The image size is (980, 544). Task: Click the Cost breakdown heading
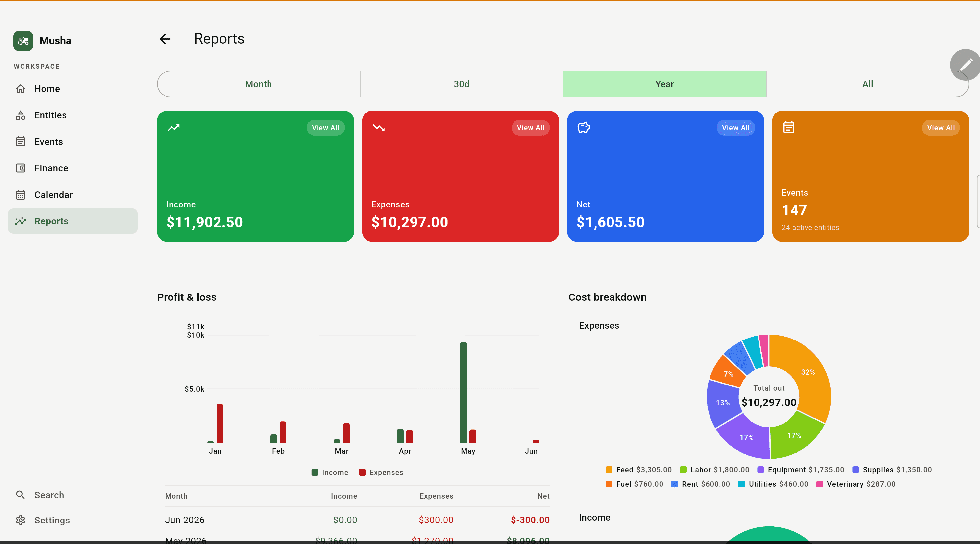click(607, 297)
